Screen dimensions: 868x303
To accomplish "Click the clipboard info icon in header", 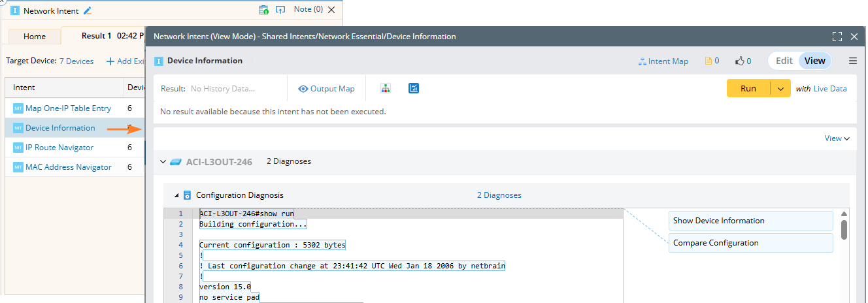I will pos(263,10).
